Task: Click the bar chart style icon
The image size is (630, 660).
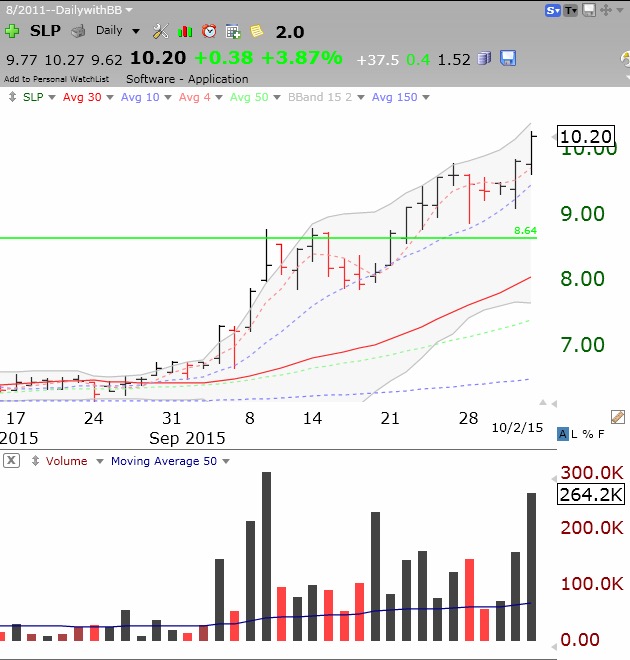Action: pyautogui.click(x=185, y=31)
